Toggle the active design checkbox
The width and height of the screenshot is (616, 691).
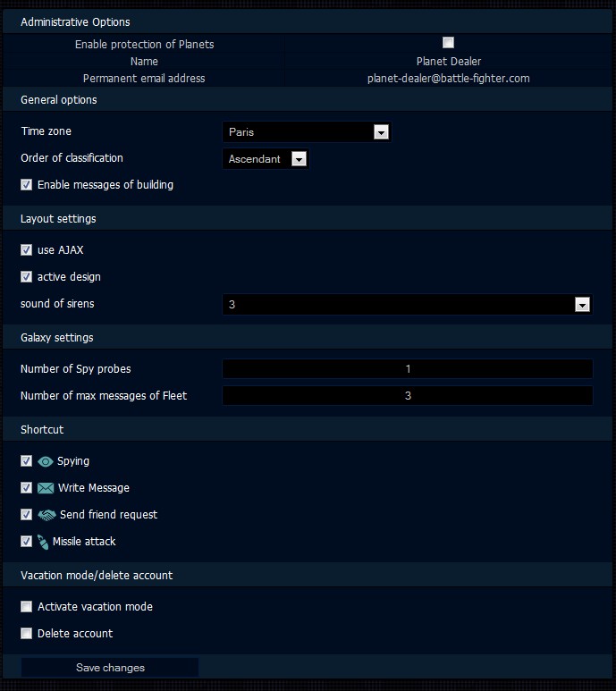point(26,277)
